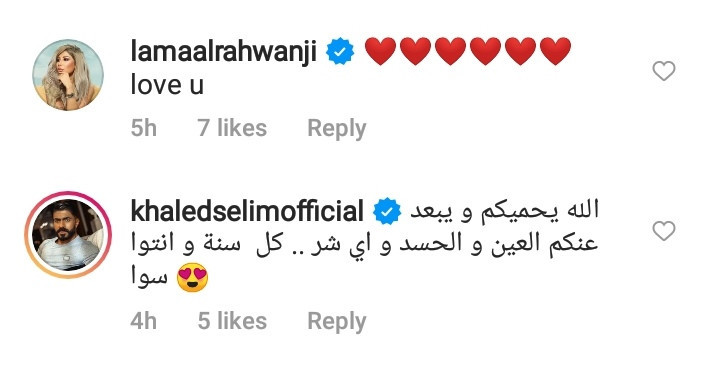Image resolution: width=720 pixels, height=372 pixels.
Task: Click the first red heart emoji
Action: [381, 51]
